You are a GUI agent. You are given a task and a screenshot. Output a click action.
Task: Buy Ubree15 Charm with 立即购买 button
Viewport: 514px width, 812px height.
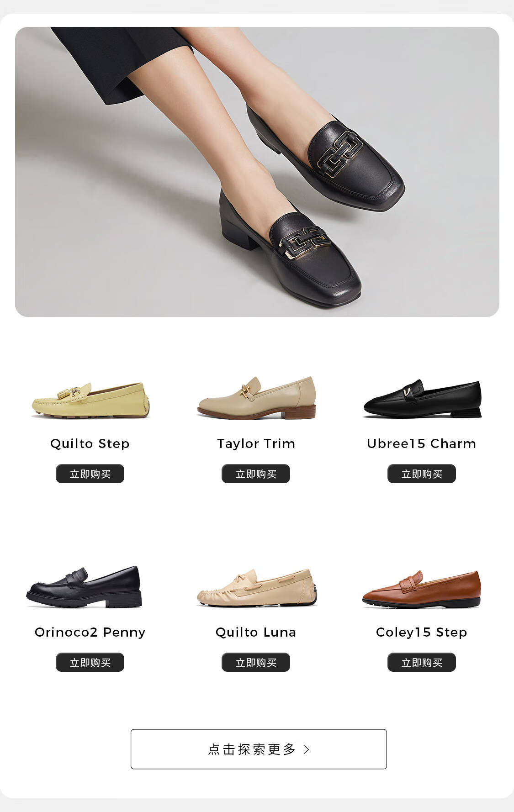tap(422, 474)
